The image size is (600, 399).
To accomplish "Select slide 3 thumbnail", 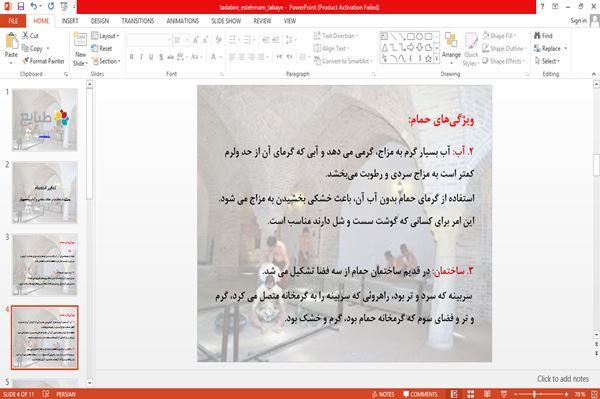I will 45,265.
